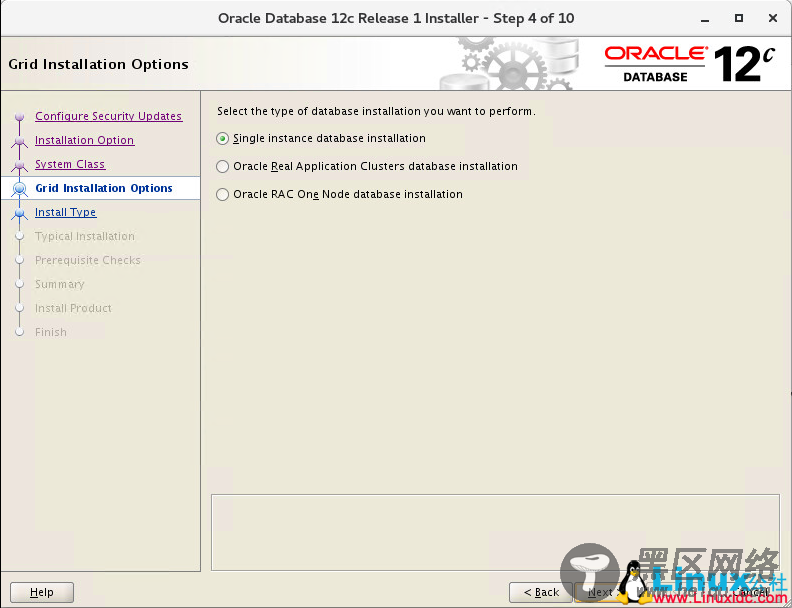Jump to the System Class step
The width and height of the screenshot is (792, 608).
[x=70, y=164]
